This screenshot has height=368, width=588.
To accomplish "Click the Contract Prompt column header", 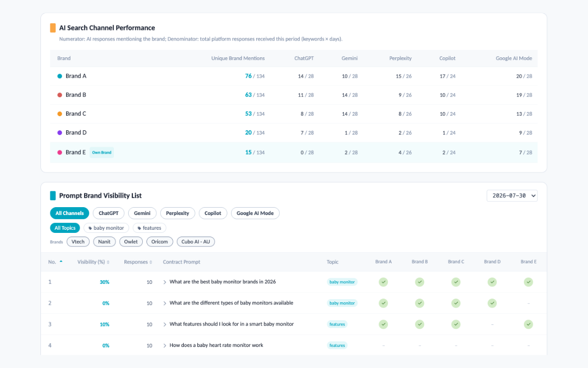I will (182, 262).
